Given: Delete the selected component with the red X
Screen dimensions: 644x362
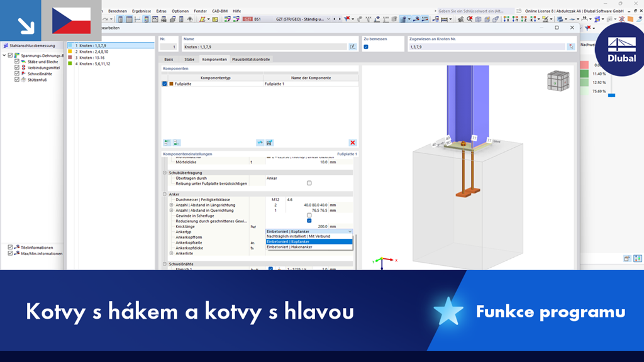Looking at the screenshot, I should click(x=352, y=143).
